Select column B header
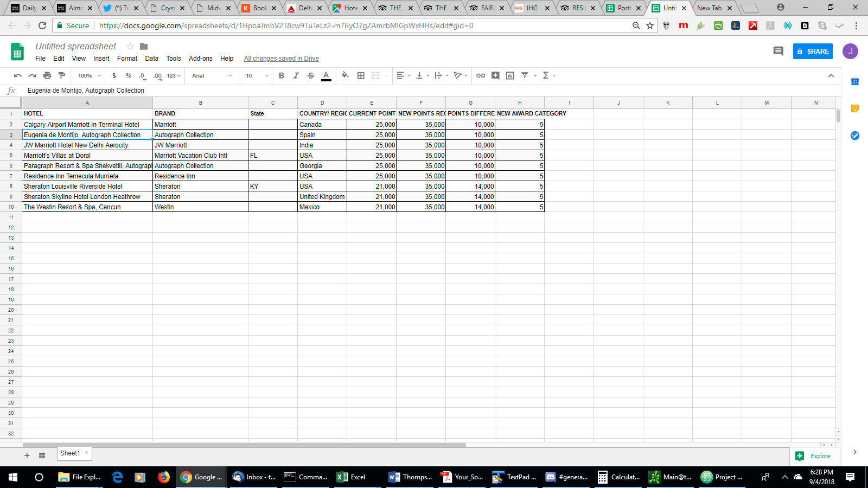The width and height of the screenshot is (868, 488). 200,102
